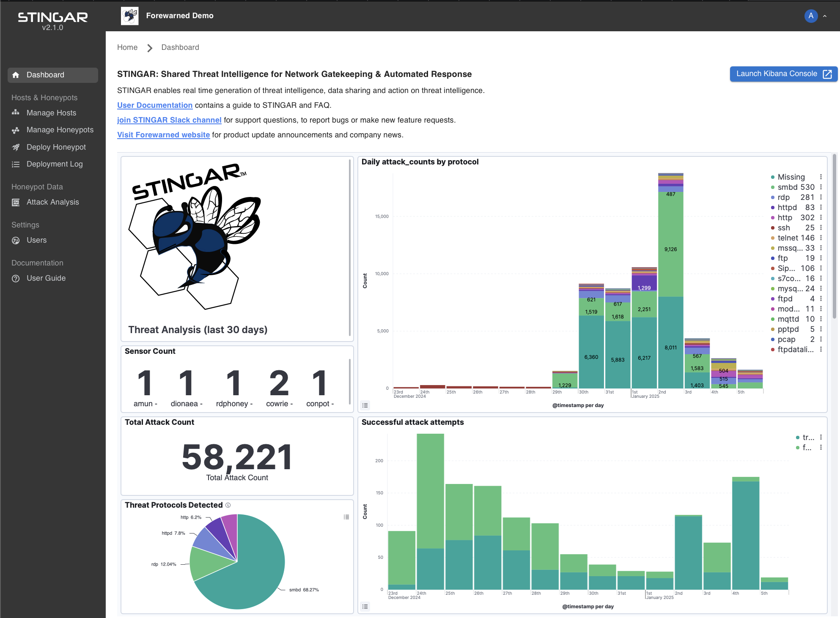
Task: Click the Deploy Honeypot rocket icon
Action: coord(16,147)
